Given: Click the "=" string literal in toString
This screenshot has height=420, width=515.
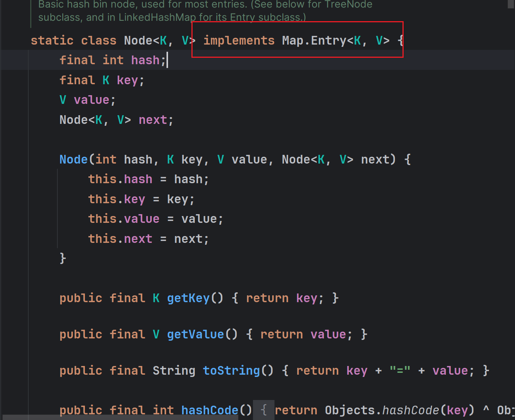Looking at the screenshot, I should pyautogui.click(x=400, y=371).
